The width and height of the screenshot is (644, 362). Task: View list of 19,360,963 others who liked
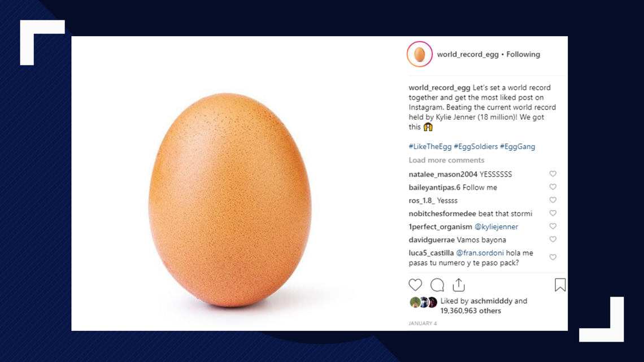point(471,311)
